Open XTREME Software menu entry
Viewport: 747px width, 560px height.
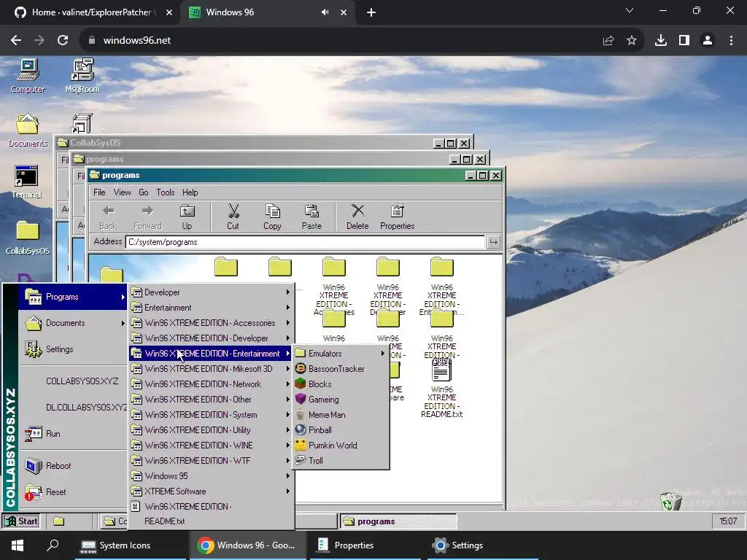pos(211,491)
